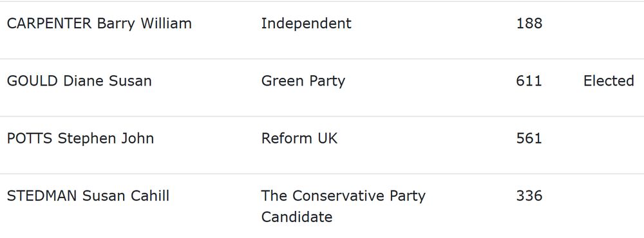Select the GOULD Diane Susan name cell
This screenshot has width=644, height=238.
pos(79,81)
